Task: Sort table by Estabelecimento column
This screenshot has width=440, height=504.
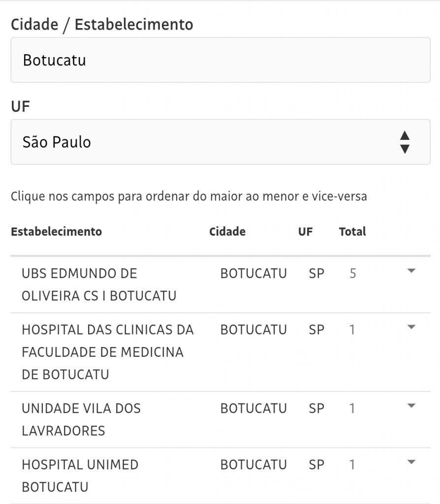Action: (56, 231)
